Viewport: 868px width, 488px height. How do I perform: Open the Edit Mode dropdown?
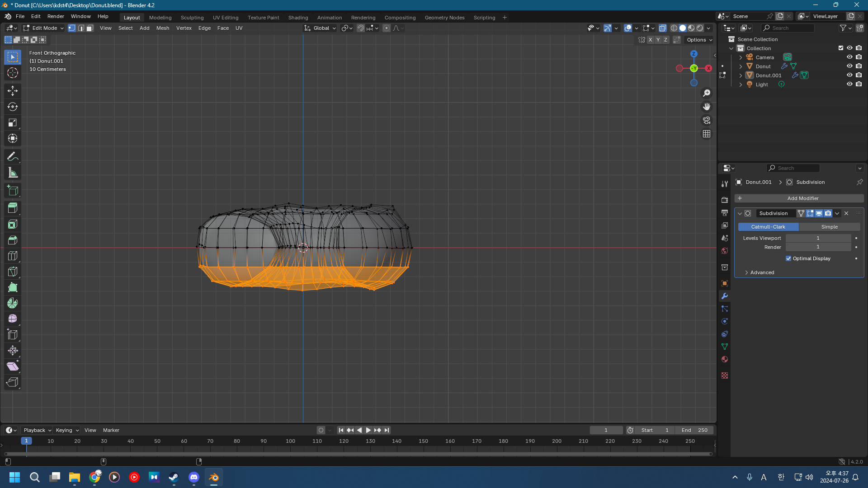click(44, 28)
